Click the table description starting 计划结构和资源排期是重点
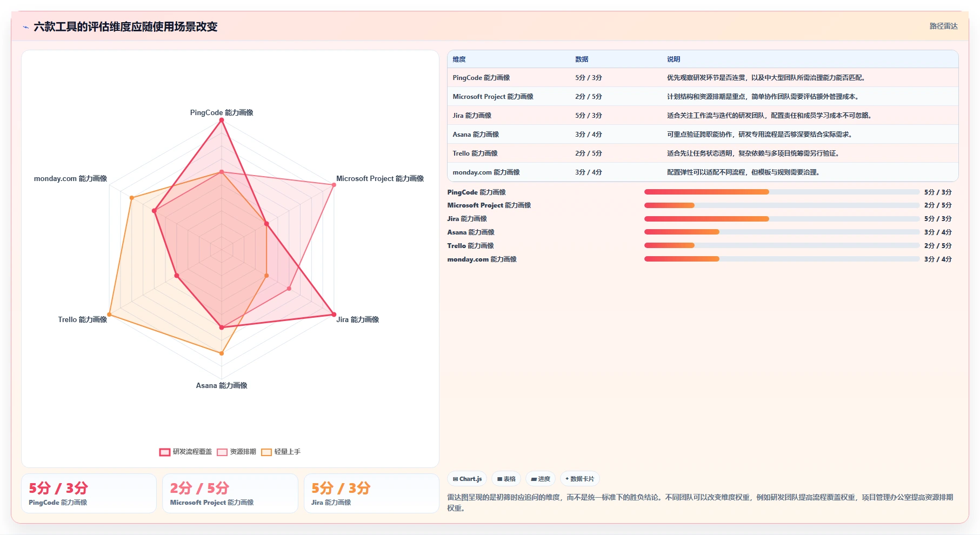This screenshot has width=980, height=535. (763, 97)
